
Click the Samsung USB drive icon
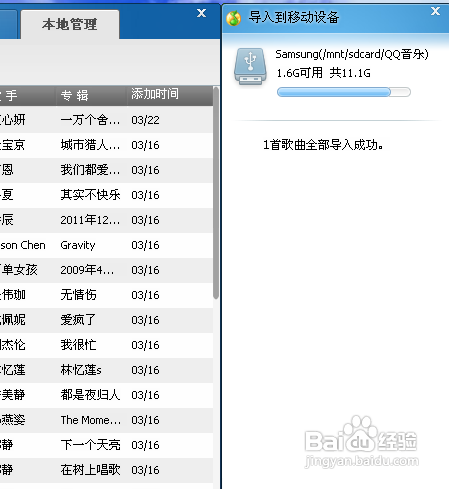click(x=251, y=66)
